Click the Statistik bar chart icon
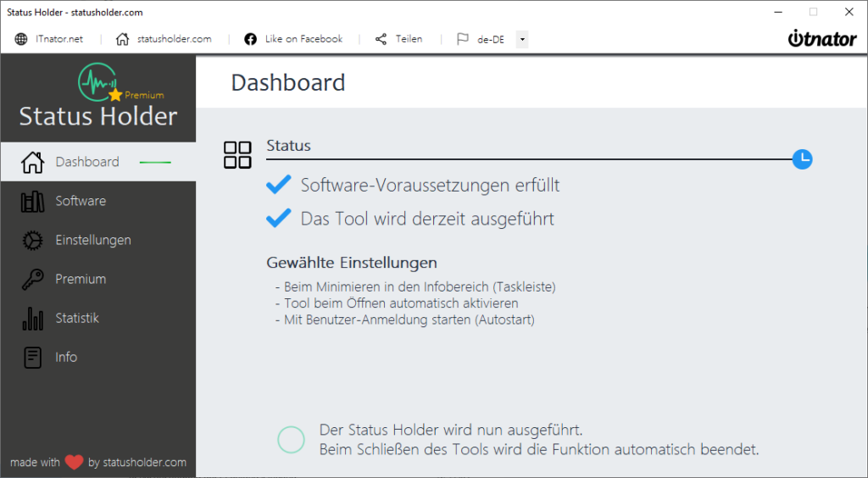Image resolution: width=868 pixels, height=478 pixels. point(33,318)
